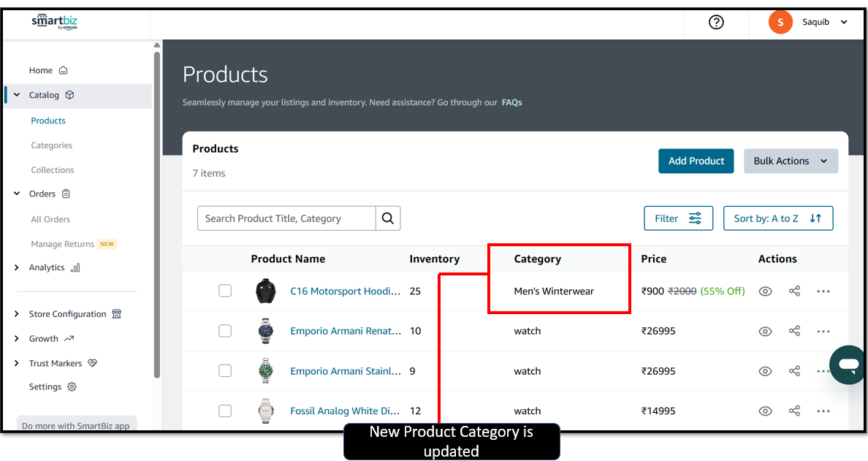Click share icon for Emporio Armani Stainless row
Image resolution: width=868 pixels, height=461 pixels.
click(794, 371)
